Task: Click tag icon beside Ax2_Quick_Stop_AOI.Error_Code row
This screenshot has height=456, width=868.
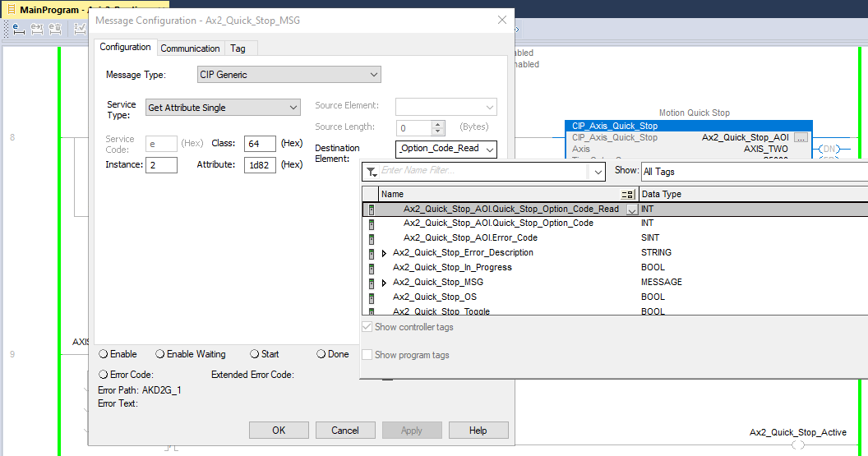Action: click(x=372, y=238)
